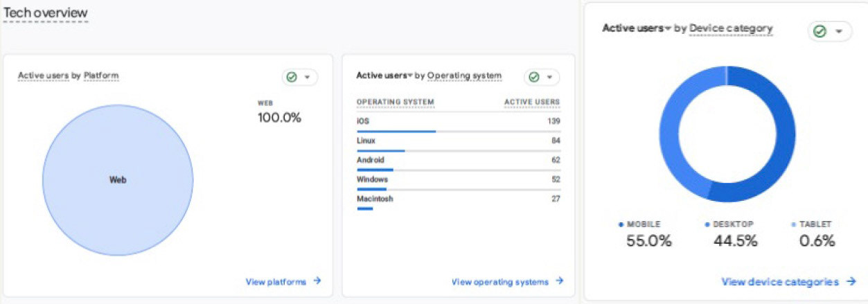The image size is (868, 304).
Task: Select the Device category dimension label
Action: coord(731,28)
